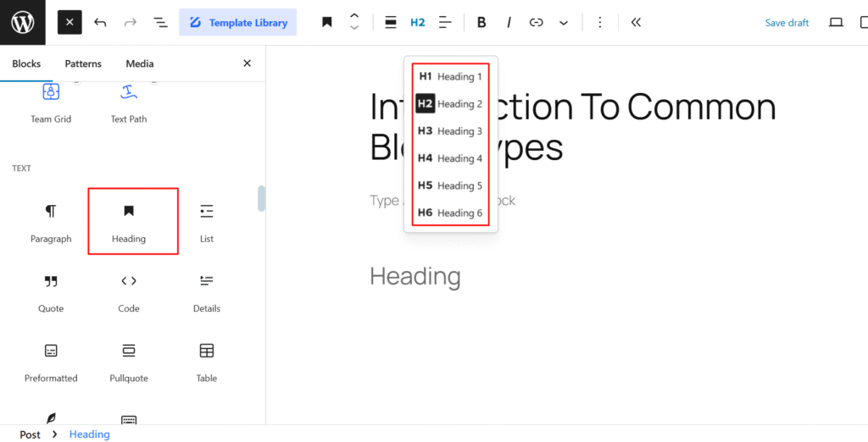Select Heading 1 level
This screenshot has width=868, height=442.
click(x=451, y=76)
